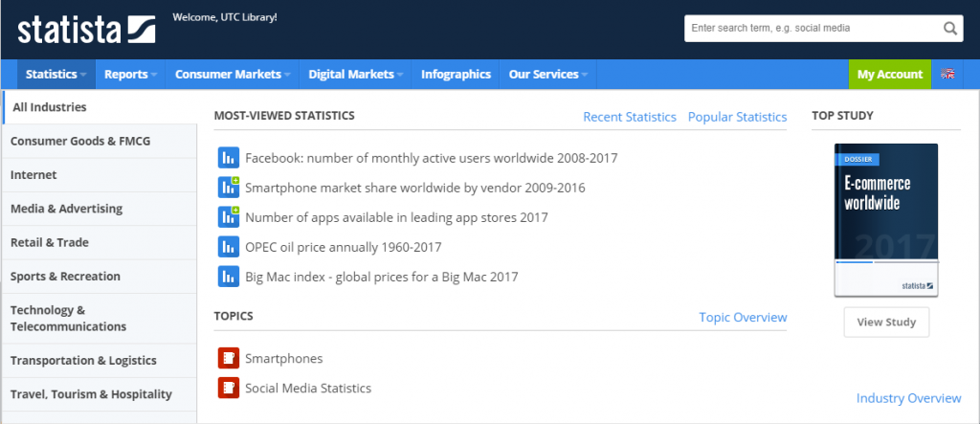Expand the Our Services dropdown
Screen dimensions: 980x424
(547, 74)
